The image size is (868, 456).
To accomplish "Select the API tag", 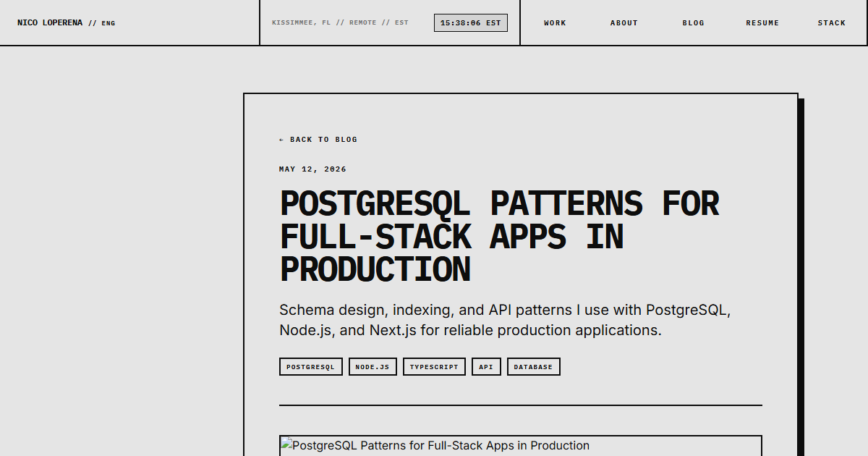I will click(x=486, y=367).
